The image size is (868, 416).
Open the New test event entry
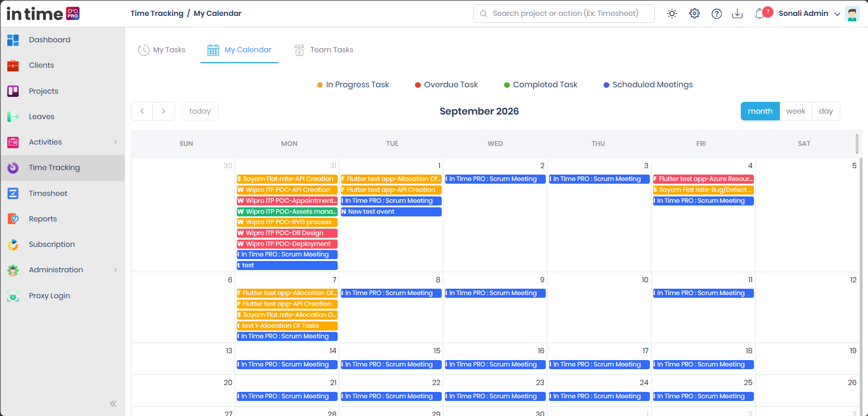[391, 212]
